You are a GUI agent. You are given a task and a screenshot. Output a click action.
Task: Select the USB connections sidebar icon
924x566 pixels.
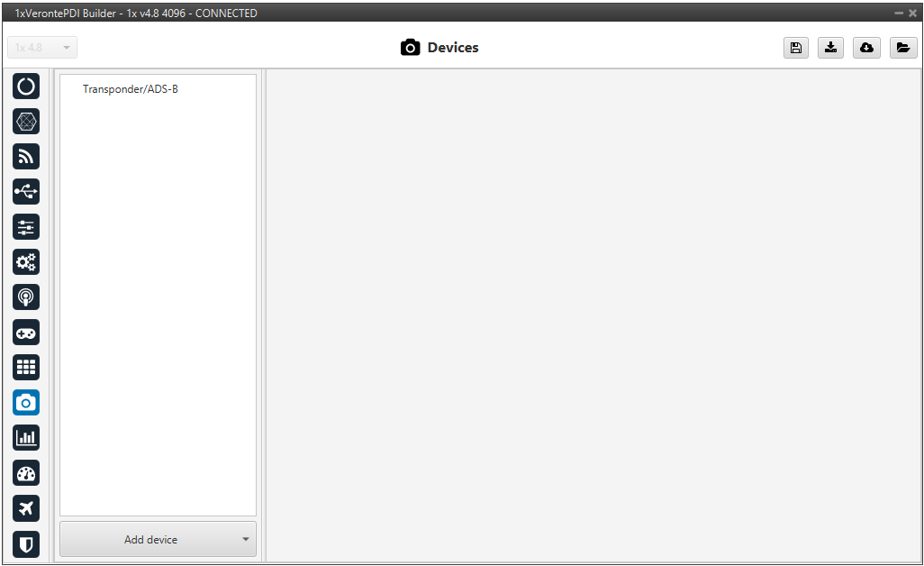click(26, 192)
